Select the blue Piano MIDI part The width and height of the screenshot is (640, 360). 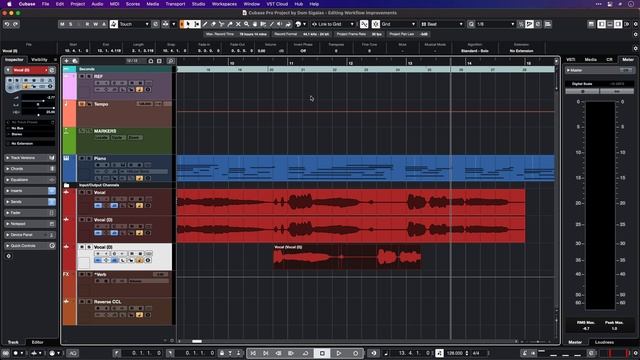(x=365, y=168)
